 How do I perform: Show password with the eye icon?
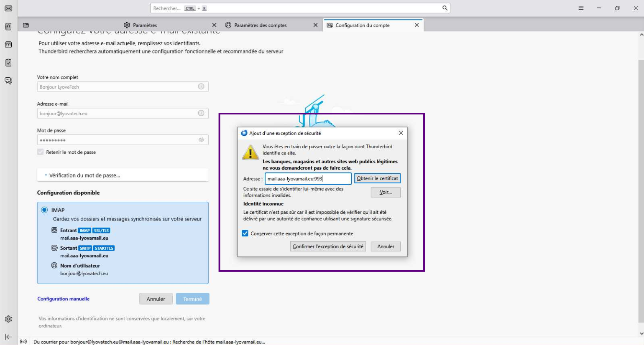[201, 140]
